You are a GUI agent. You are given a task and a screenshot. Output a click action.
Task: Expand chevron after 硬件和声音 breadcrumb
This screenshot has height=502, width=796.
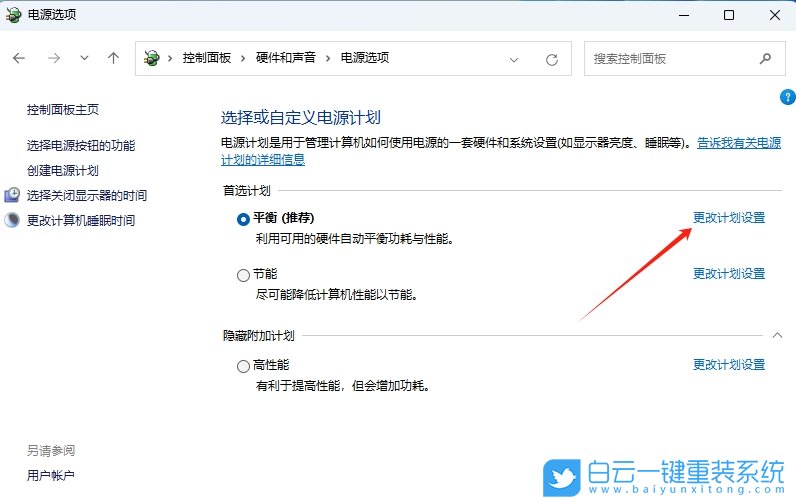328,59
